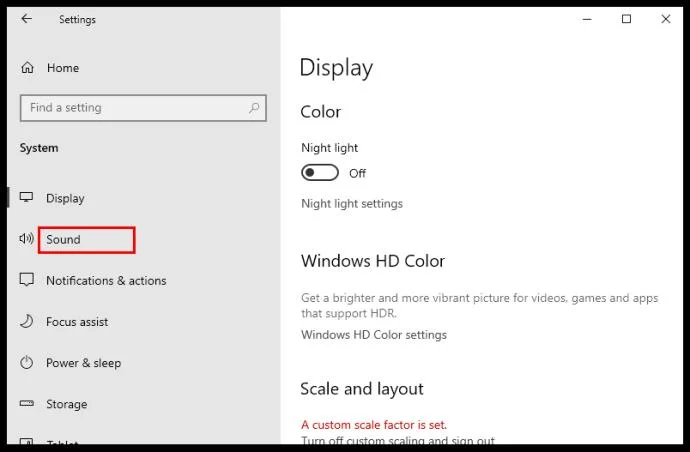Image resolution: width=690 pixels, height=452 pixels.
Task: Open the Sound settings
Action: pos(63,239)
